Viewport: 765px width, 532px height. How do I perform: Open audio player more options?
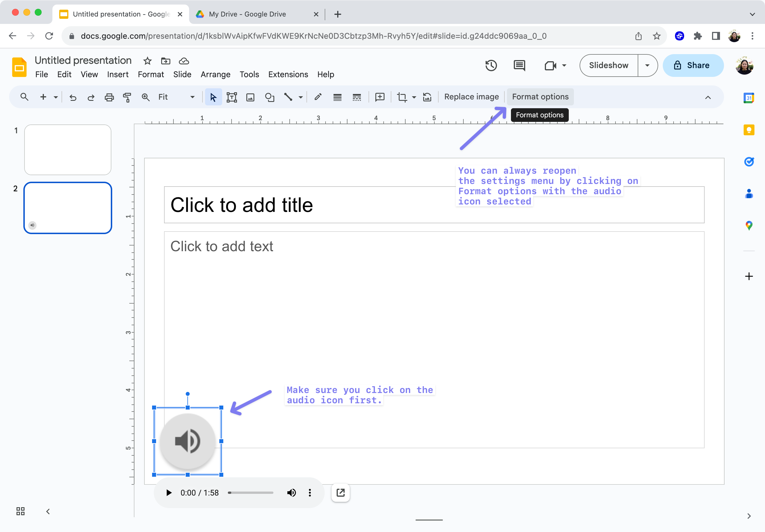[x=310, y=492]
